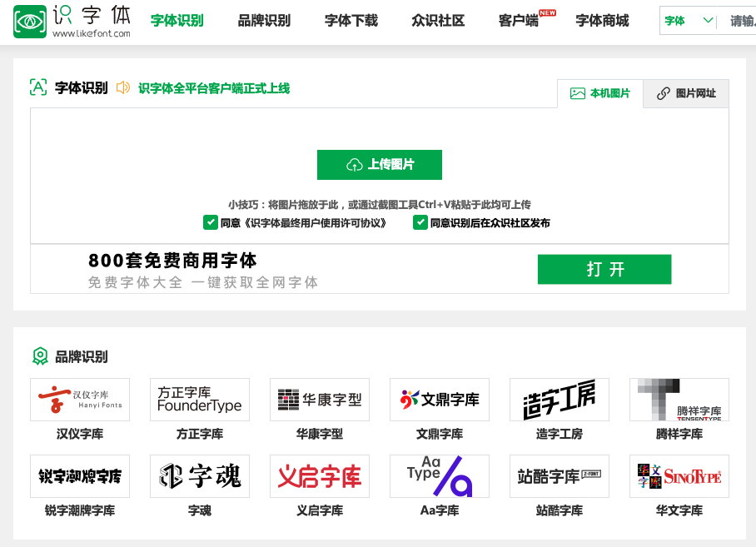Click the 字体识别 section heading

pos(81,87)
